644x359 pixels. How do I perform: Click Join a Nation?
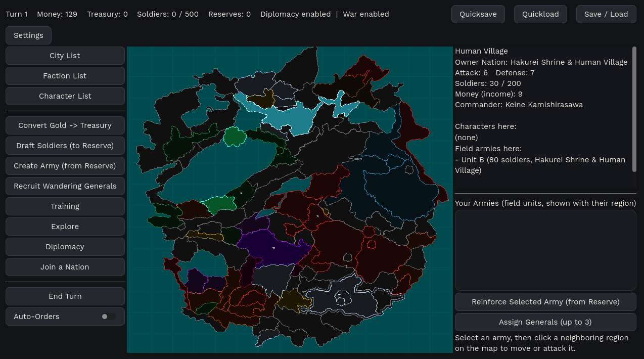click(65, 267)
